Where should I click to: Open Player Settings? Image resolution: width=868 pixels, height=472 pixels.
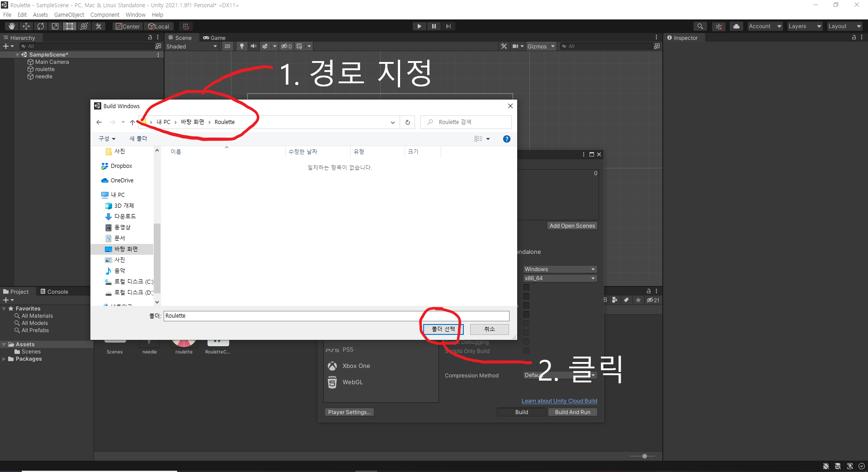pos(349,412)
